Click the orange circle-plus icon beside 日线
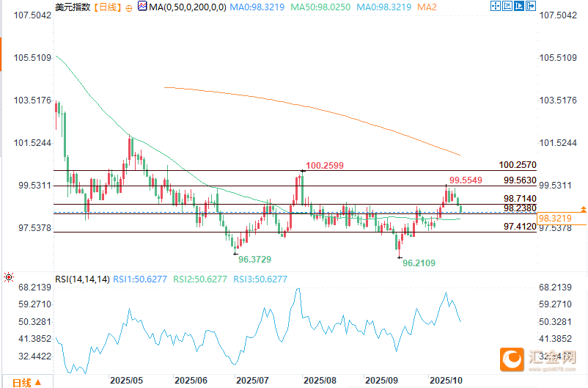This screenshot has width=588, height=388. tap(128, 8)
